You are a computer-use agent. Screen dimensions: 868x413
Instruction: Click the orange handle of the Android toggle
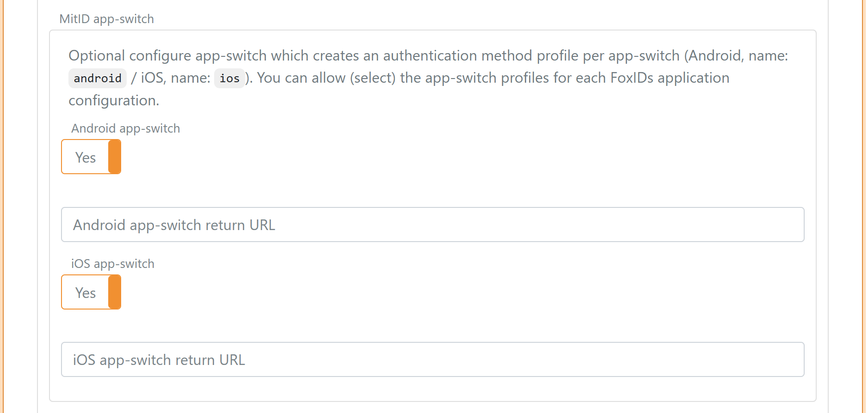114,157
